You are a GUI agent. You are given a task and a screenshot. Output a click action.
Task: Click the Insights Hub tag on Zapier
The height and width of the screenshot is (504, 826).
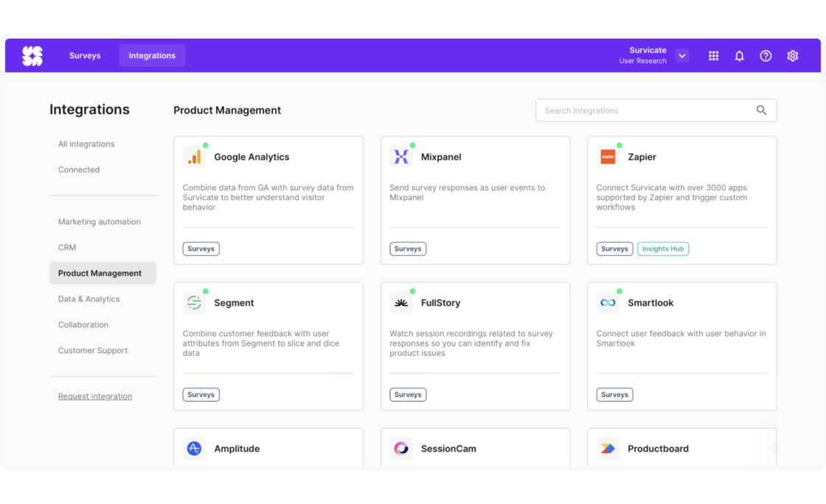[x=663, y=249]
